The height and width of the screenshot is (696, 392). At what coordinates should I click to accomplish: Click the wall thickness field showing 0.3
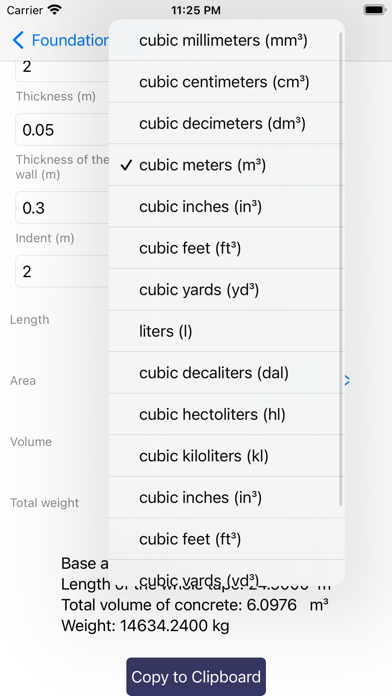[62, 208]
